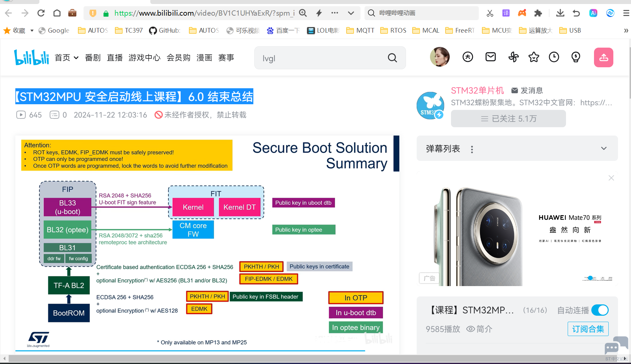Open the watch history clock icon

pos(554,57)
